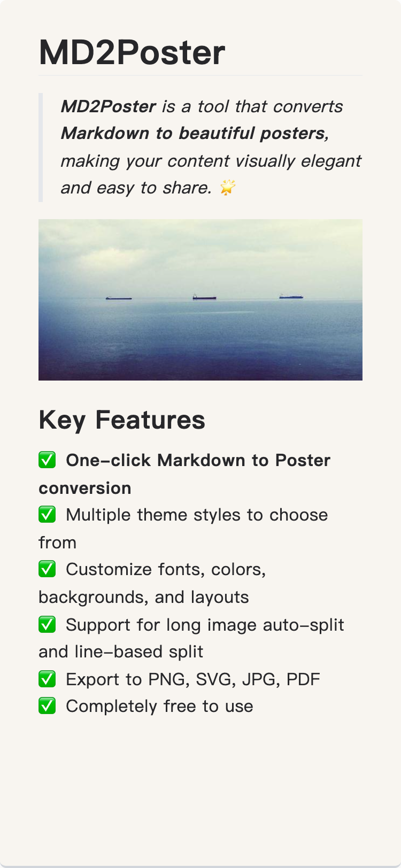The width and height of the screenshot is (401, 868).
Task: Click 'Export to PNG, SVG, JPG, PDF' text
Action: 193,679
